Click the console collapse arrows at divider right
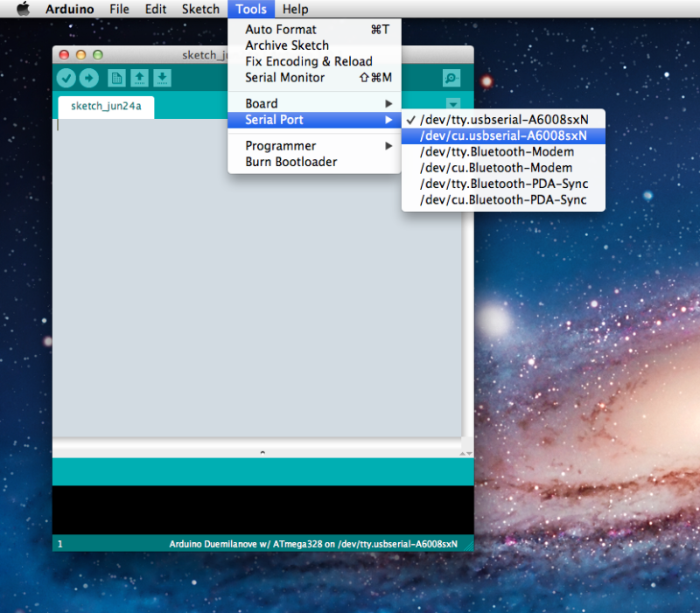The width and height of the screenshot is (700, 613). point(465,453)
